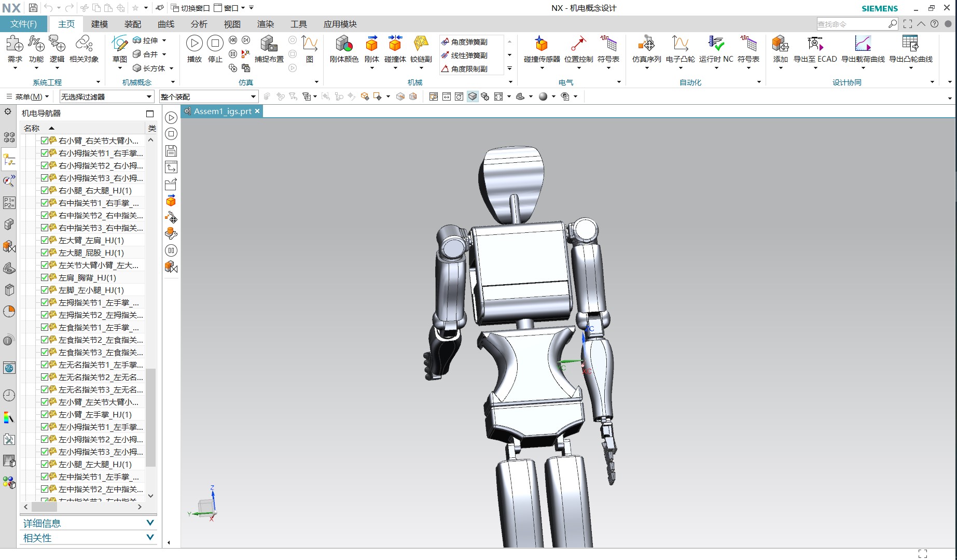
Task: Select the Hinge Joint tool (铰链副)
Action: (x=421, y=49)
